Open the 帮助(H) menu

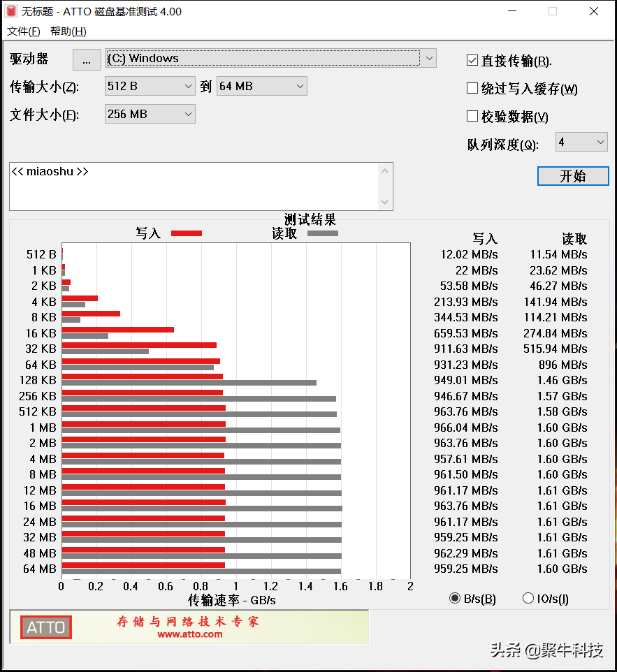[x=68, y=31]
